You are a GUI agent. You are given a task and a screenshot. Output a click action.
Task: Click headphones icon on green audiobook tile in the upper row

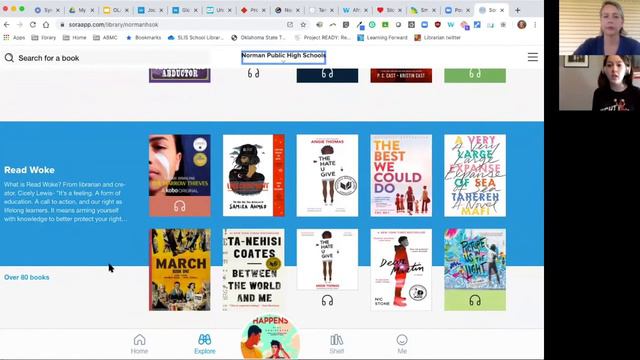tap(475, 73)
